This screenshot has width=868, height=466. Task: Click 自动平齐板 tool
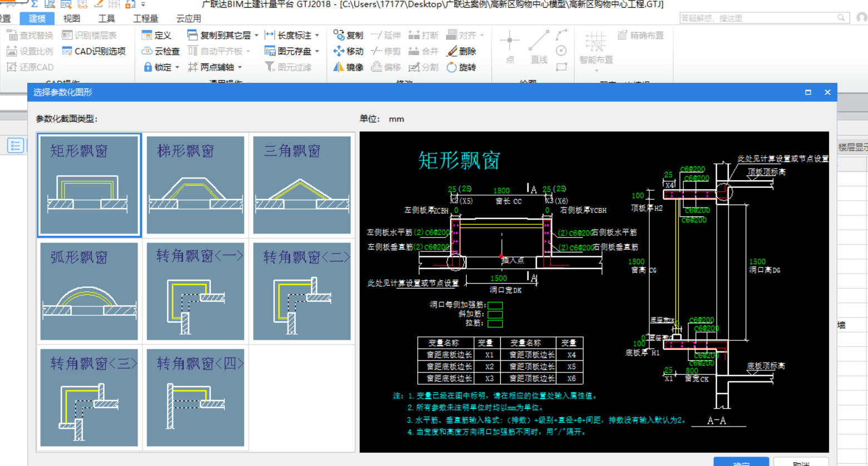(215, 51)
